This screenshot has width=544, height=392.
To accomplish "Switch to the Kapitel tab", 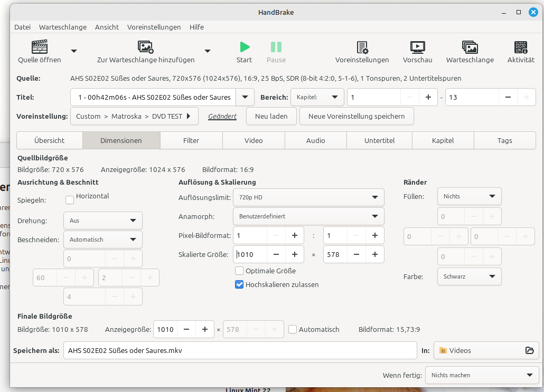I will (443, 140).
